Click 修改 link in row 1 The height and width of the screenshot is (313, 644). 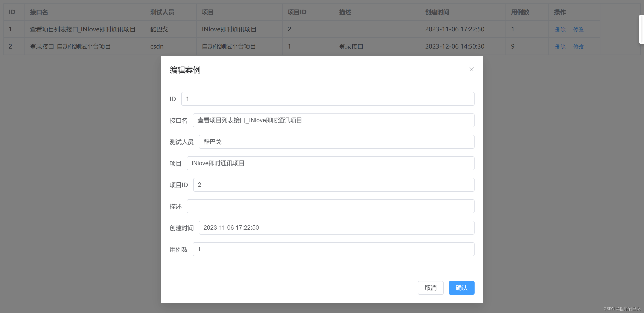578,29
